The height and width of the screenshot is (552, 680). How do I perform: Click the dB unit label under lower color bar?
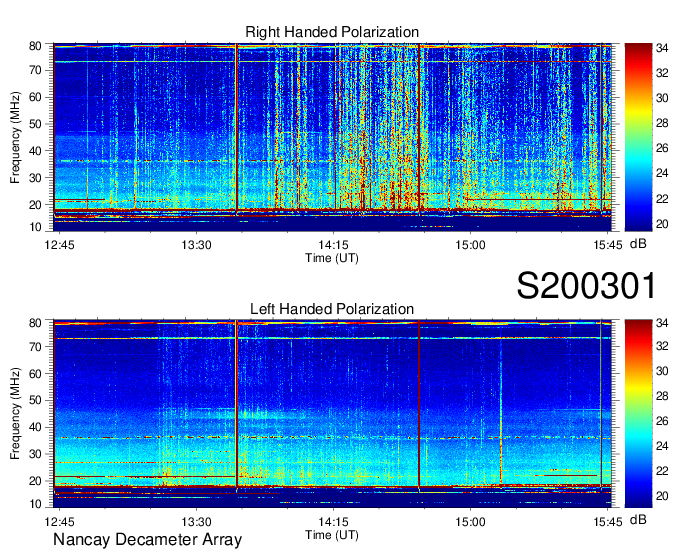click(x=638, y=519)
